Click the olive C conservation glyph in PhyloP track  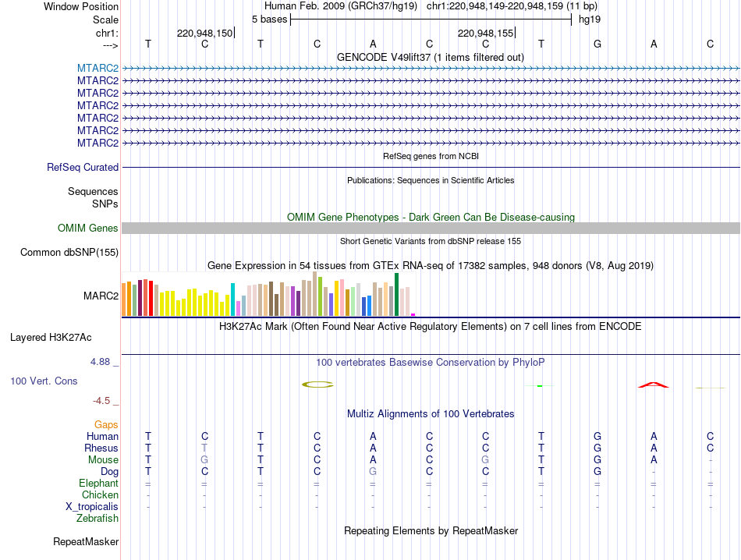(x=317, y=385)
